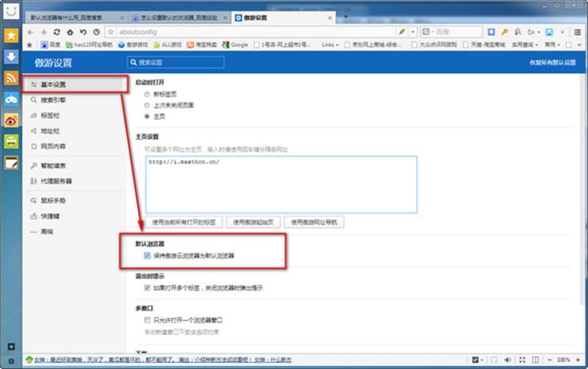
Task: Switch to the first Baidu search tab
Action: pos(76,18)
